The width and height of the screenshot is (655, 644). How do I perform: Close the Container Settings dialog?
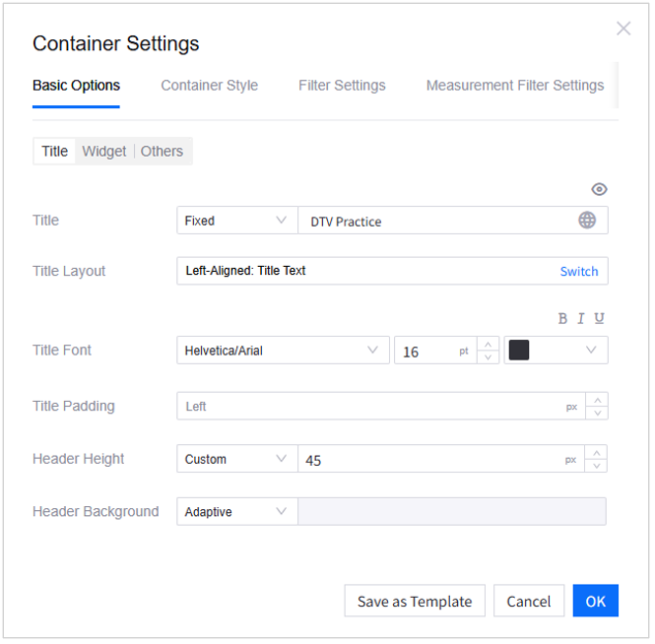[623, 29]
